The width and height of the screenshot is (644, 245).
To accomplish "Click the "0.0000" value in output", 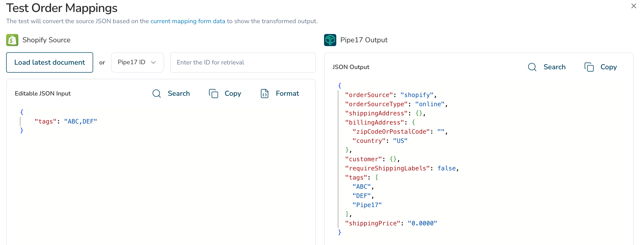I will coord(423,223).
